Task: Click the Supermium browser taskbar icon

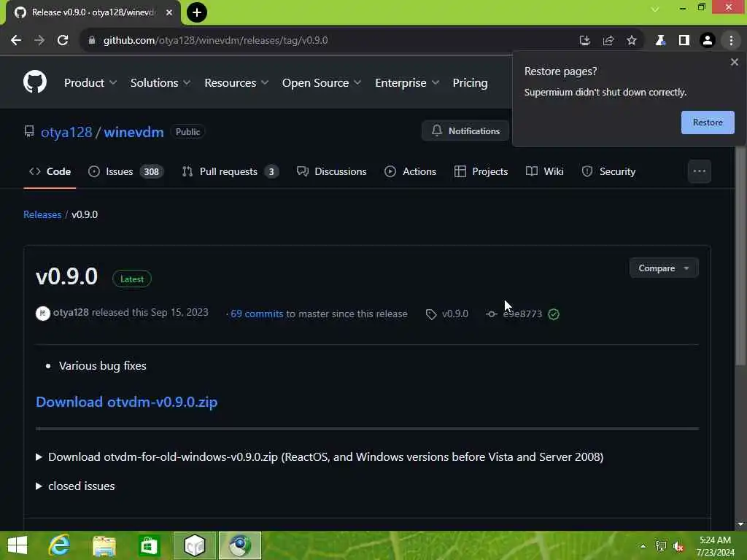Action: click(x=239, y=545)
